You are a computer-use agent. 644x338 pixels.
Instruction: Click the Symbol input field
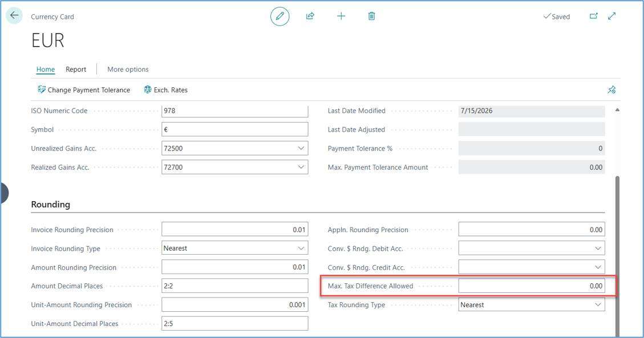click(x=234, y=129)
